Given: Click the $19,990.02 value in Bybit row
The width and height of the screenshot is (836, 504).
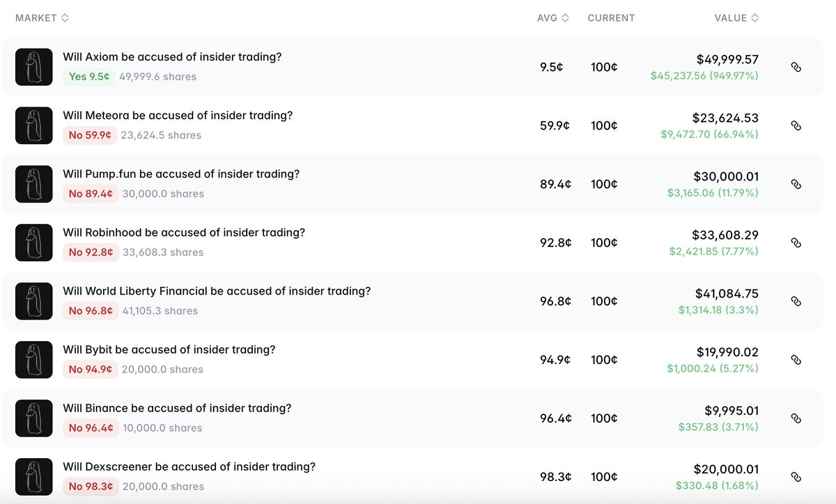Looking at the screenshot, I should 727,352.
